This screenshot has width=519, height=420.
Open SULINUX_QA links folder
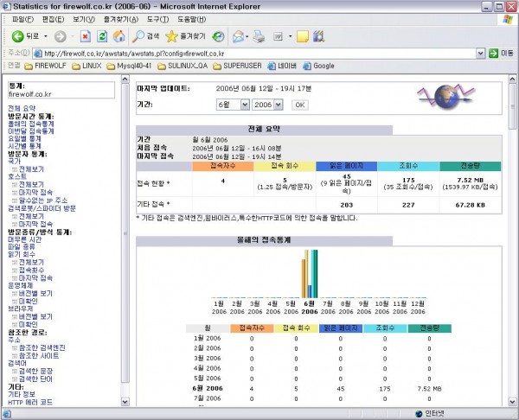point(183,66)
